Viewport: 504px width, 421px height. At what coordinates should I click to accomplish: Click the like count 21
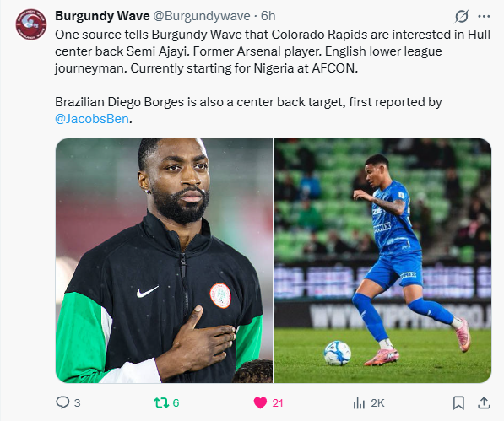[x=278, y=403]
